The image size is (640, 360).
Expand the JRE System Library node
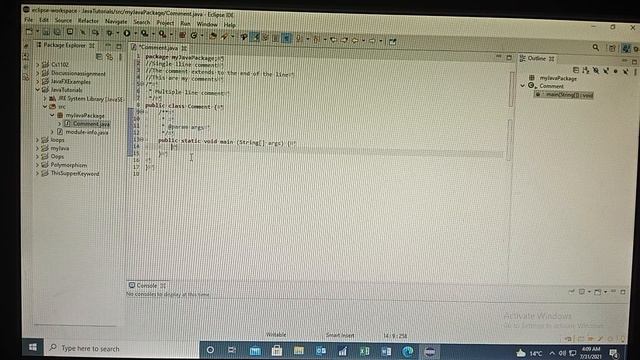click(45, 98)
